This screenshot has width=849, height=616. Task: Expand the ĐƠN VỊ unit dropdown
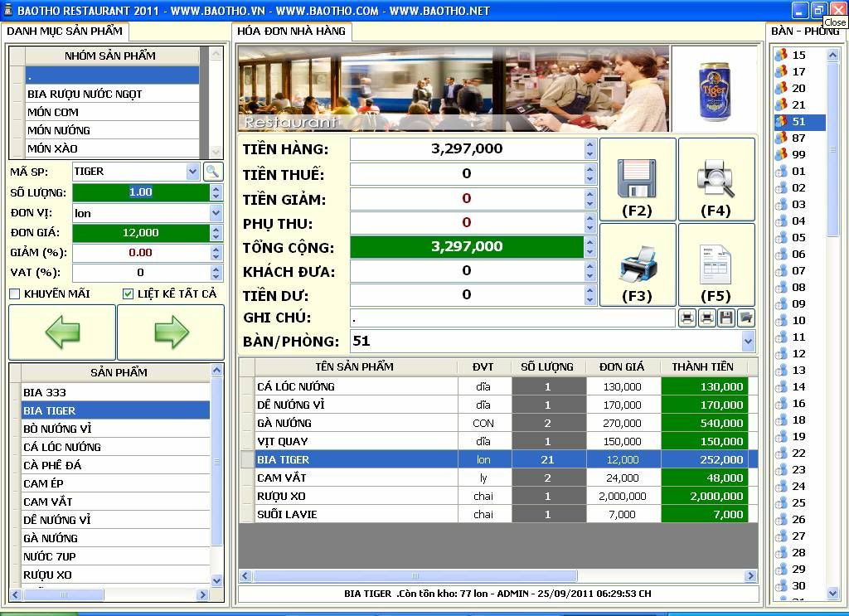(x=216, y=213)
